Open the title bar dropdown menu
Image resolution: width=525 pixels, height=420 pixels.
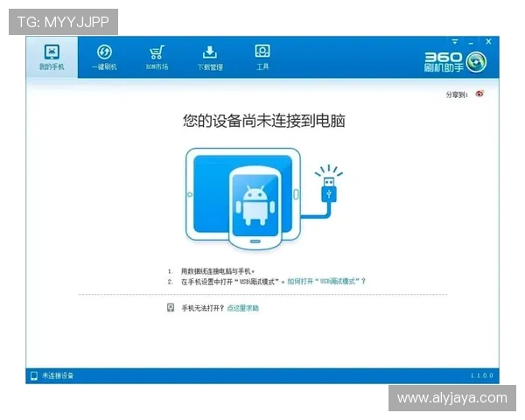[x=455, y=41]
